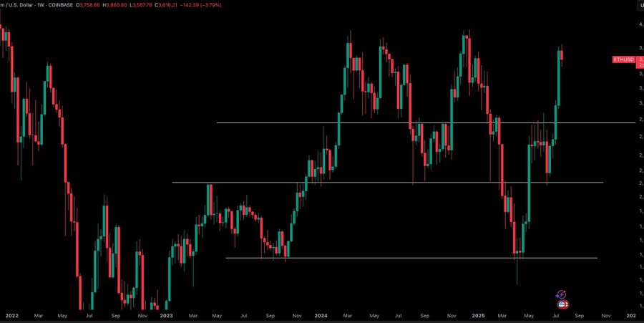
Task: Open the US flag economic event icon
Action: click(562, 304)
